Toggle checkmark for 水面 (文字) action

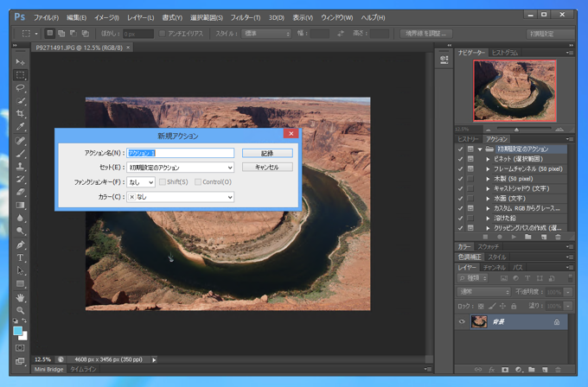pos(460,199)
